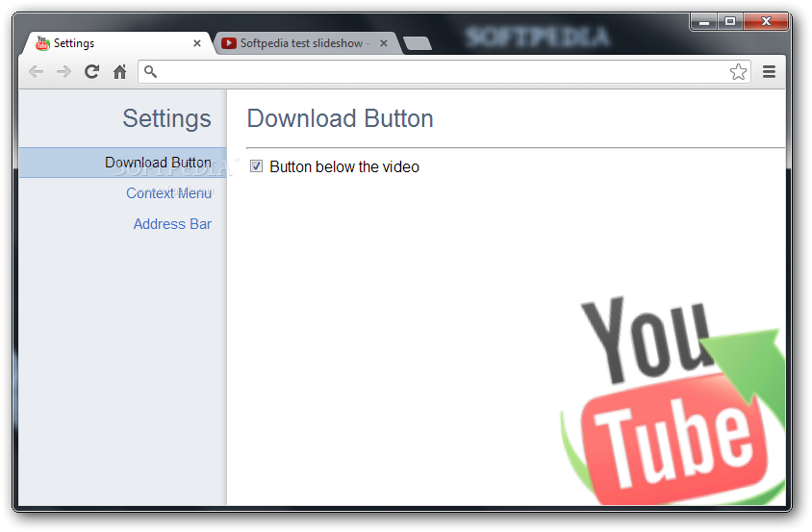Click the Download Button page heading
Screen dimensions: 812x532
pos(341,118)
